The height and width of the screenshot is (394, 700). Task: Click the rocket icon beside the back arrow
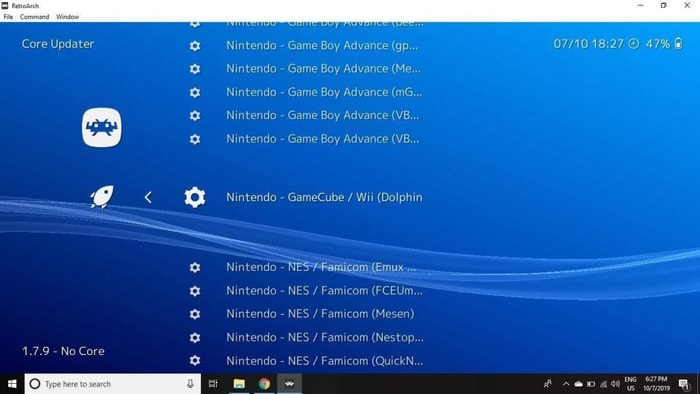pyautogui.click(x=102, y=197)
